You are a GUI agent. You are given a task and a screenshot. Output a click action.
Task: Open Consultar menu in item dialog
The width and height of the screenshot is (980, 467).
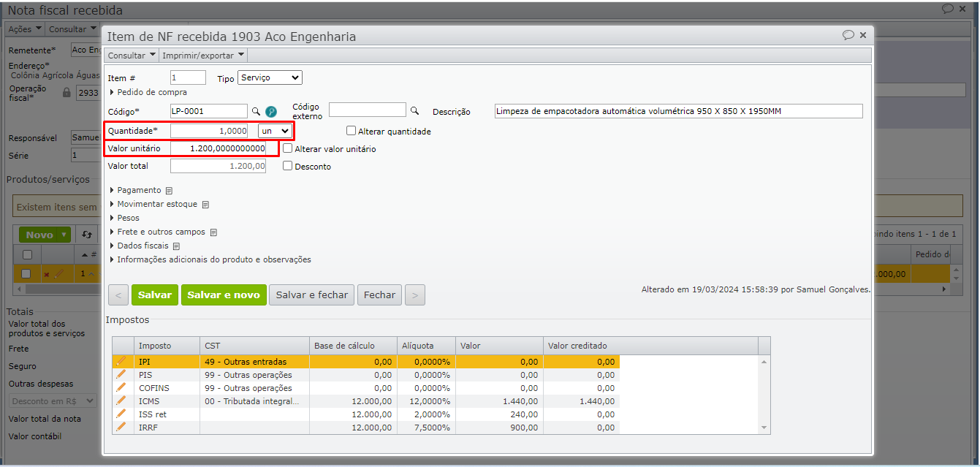click(x=132, y=56)
